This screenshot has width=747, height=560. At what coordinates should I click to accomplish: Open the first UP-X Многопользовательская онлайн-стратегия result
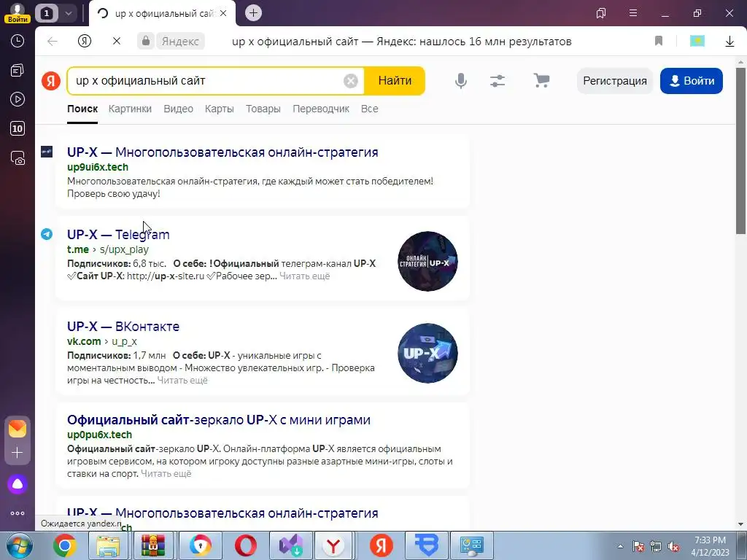(x=222, y=152)
